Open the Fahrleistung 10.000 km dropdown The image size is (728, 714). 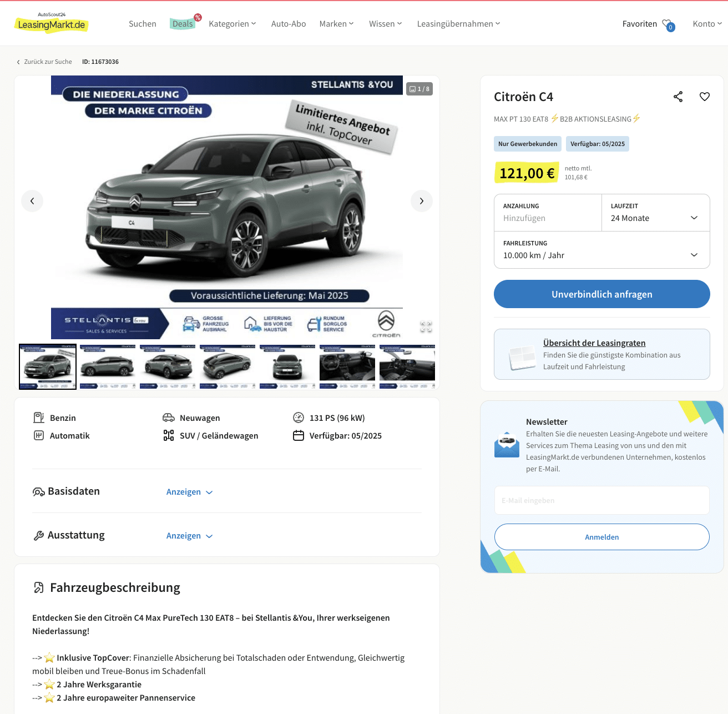pyautogui.click(x=601, y=250)
